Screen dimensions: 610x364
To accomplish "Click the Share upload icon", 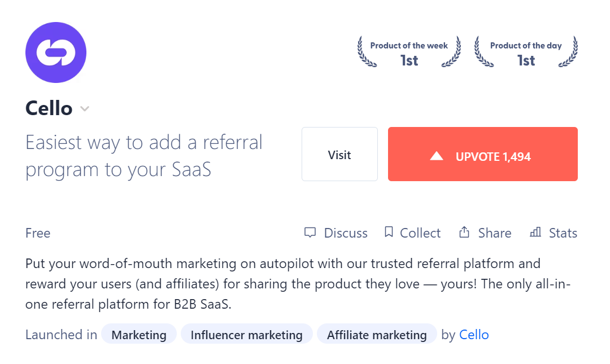I will click(464, 232).
